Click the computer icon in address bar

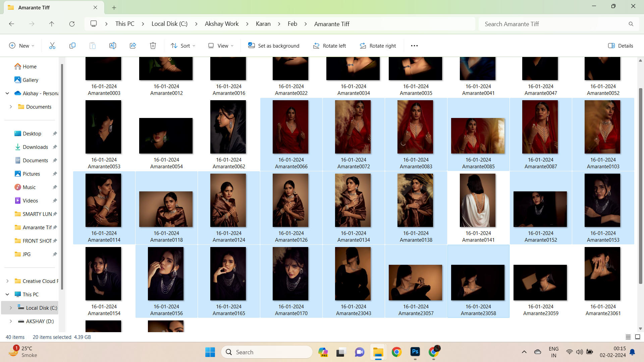94,24
